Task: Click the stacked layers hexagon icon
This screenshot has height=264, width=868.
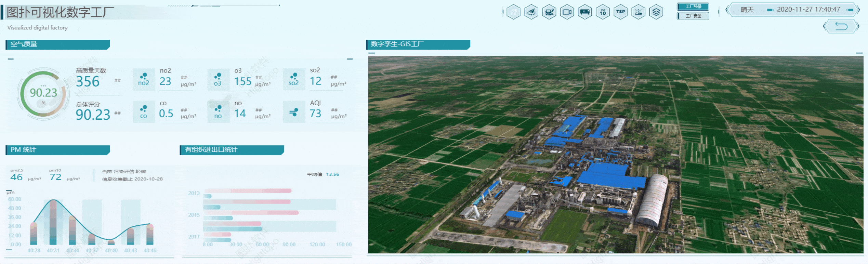Action: pos(656,12)
